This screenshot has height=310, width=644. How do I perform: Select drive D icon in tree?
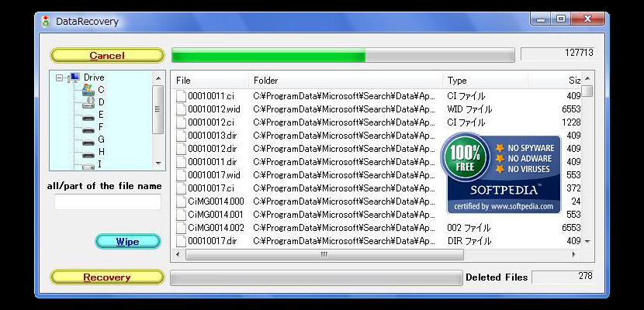pos(88,102)
